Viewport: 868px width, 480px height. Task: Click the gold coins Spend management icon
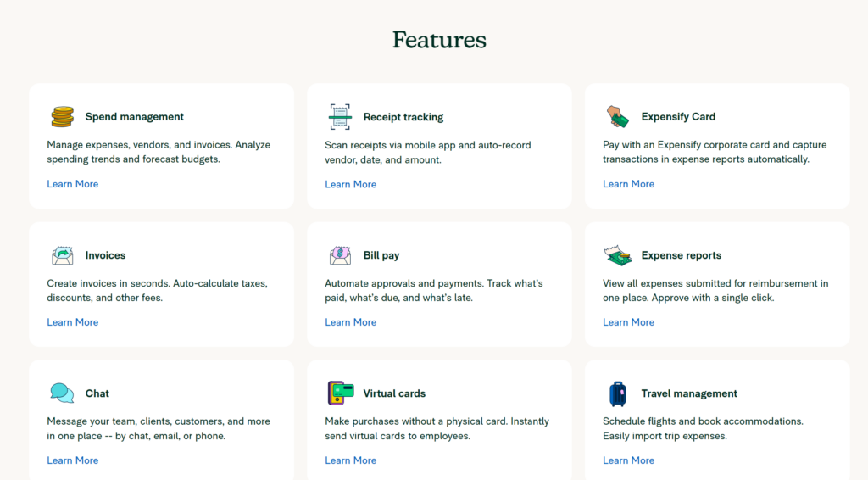click(x=62, y=117)
